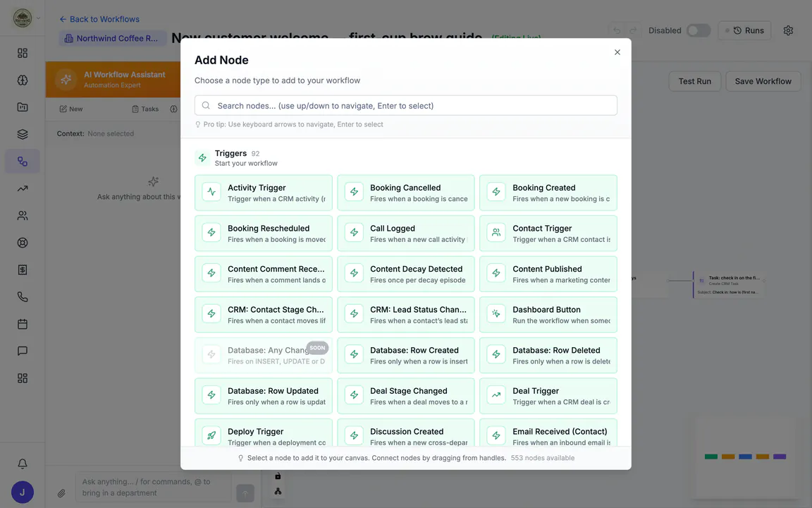
Task: Add the Deal Stage Changed trigger
Action: (x=405, y=396)
